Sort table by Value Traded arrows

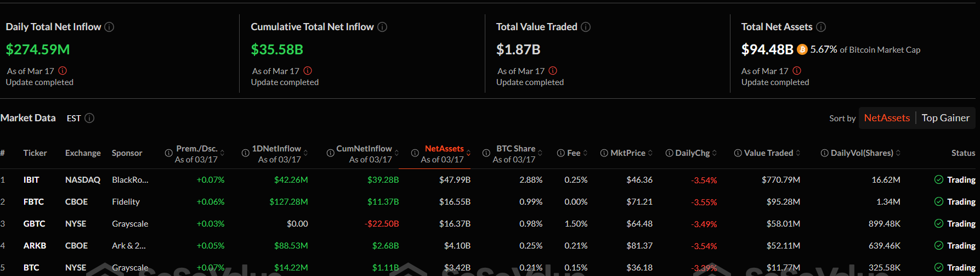pyautogui.click(x=798, y=153)
